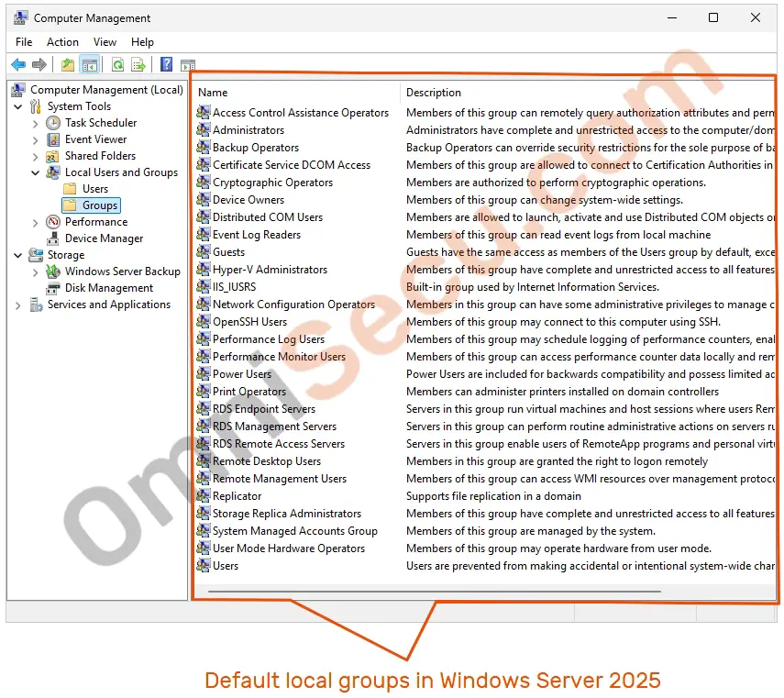Image resolution: width=784 pixels, height=698 pixels.
Task: Select Disk Management in the tree
Action: pyautogui.click(x=109, y=288)
